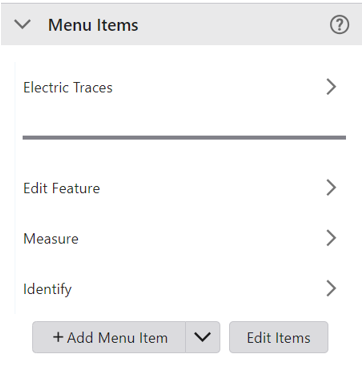
Task: Select the Identify menu item label
Action: coord(47,289)
